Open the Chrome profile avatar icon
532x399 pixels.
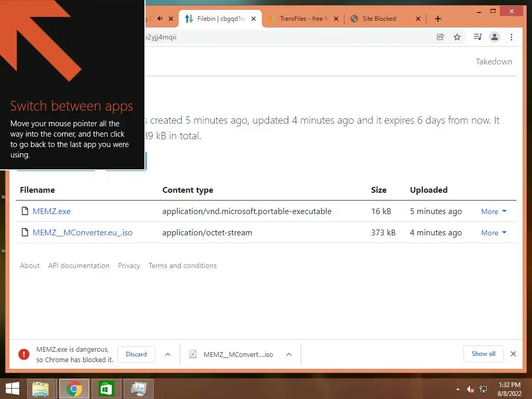point(495,37)
